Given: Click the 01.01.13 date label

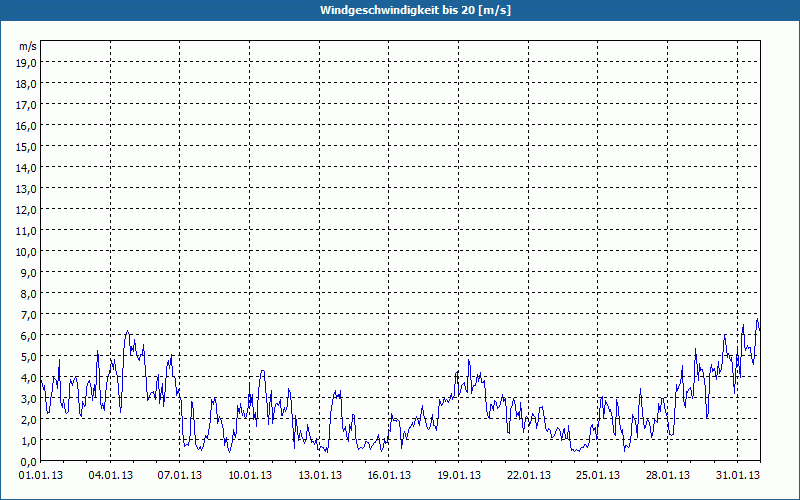Looking at the screenshot, I should coord(41,476).
